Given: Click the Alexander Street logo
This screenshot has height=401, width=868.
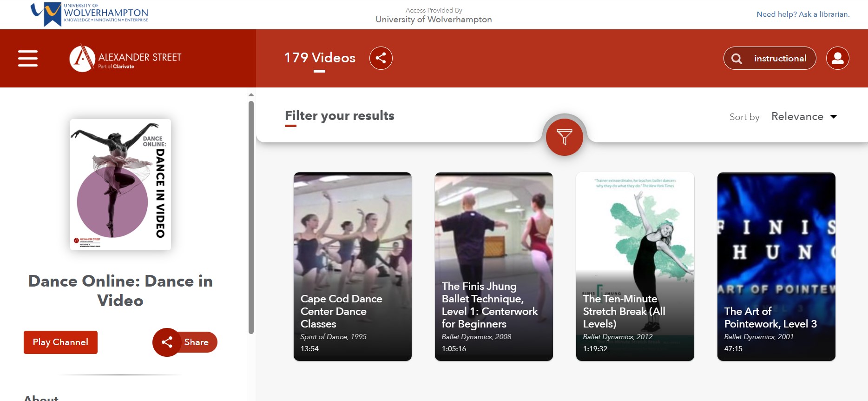Looking at the screenshot, I should pyautogui.click(x=125, y=58).
